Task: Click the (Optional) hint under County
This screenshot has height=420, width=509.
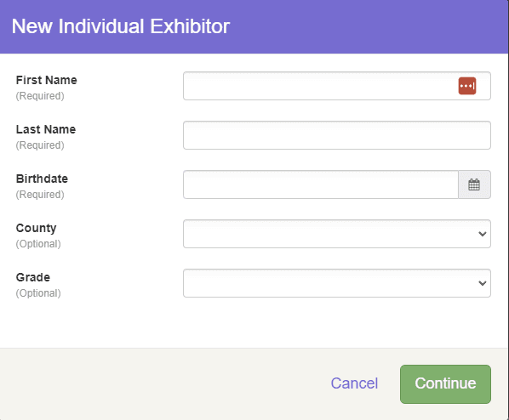Action: (38, 244)
